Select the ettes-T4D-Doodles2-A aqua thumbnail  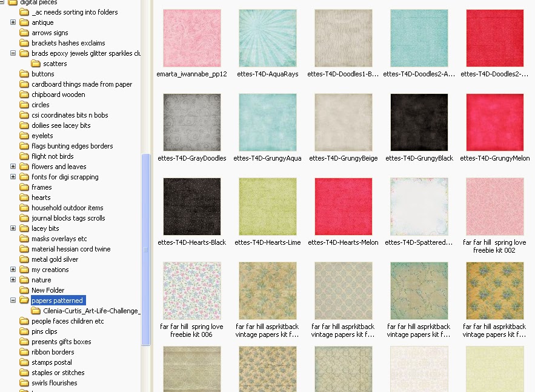click(x=419, y=38)
